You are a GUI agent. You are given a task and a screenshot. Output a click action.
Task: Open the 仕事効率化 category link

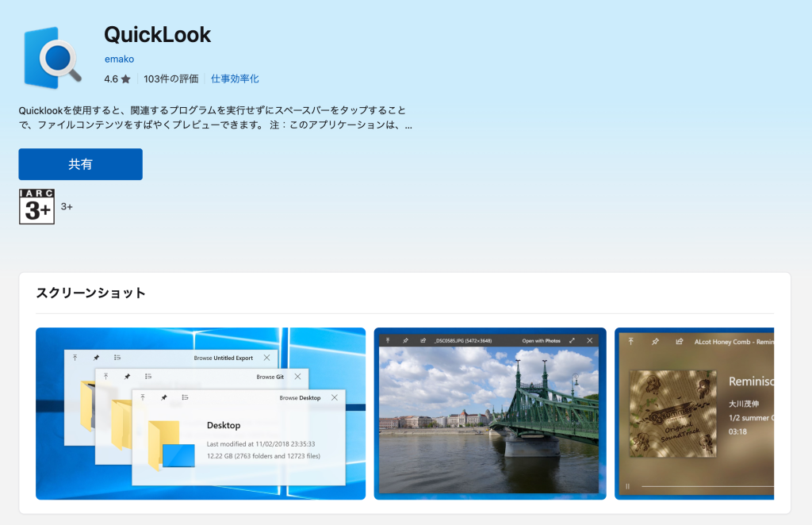pos(235,79)
